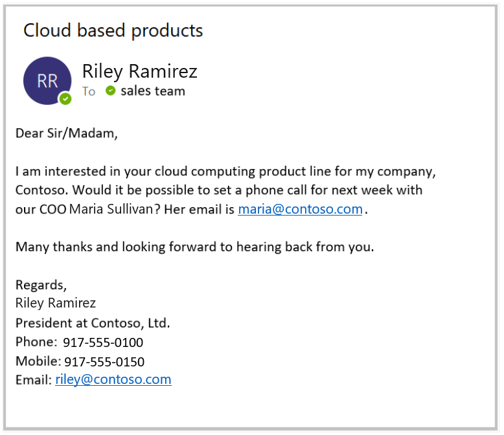This screenshot has height=435, width=504.
Task: Click the RR sender avatar circle
Action: (47, 81)
